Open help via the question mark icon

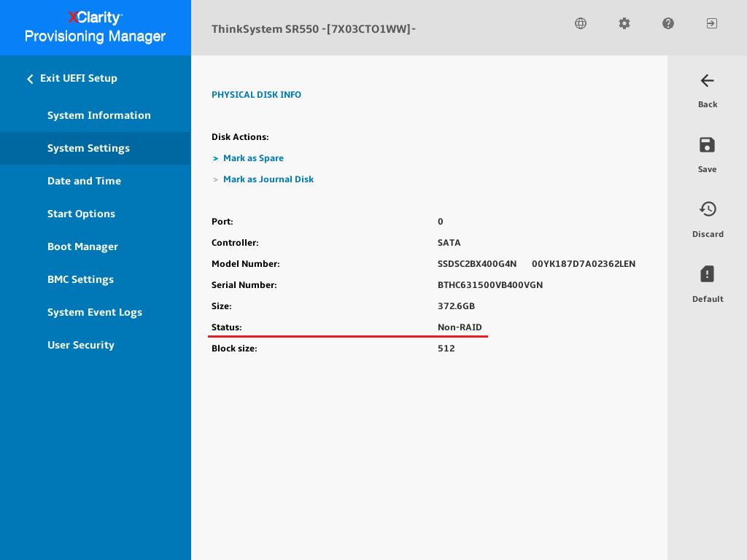[668, 23]
